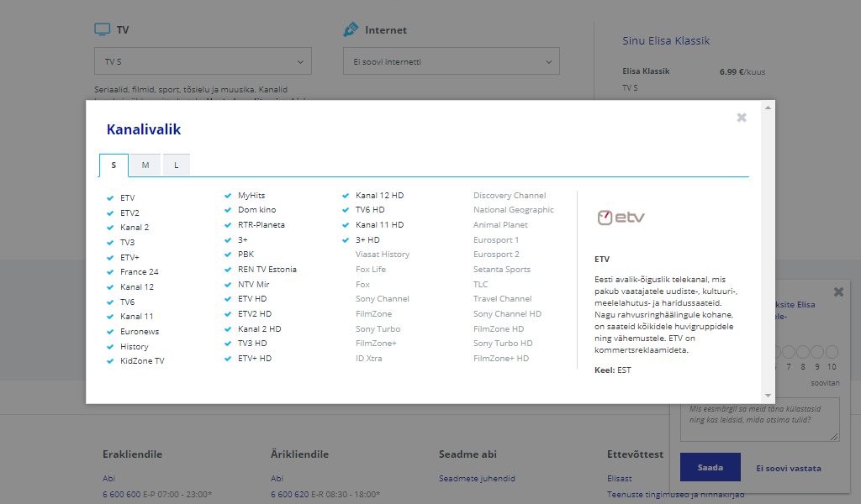Click scroll up arrow in popup scrollbar
The height and width of the screenshot is (504, 861).
pyautogui.click(x=768, y=108)
